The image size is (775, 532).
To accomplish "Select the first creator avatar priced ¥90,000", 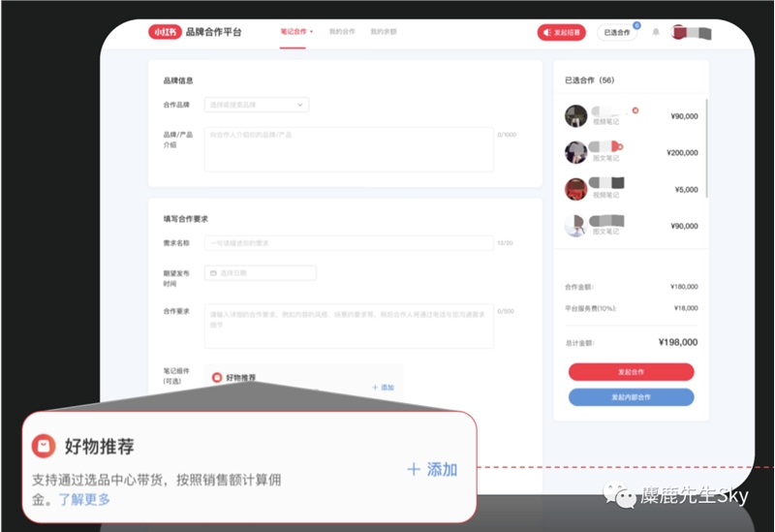I will coord(575,116).
